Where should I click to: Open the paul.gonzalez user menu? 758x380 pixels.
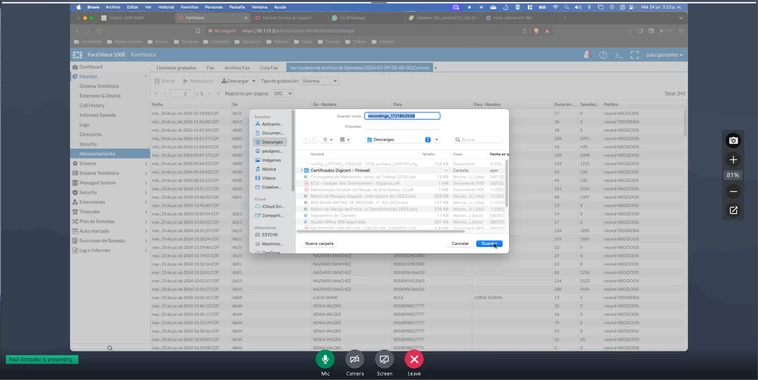[x=664, y=55]
